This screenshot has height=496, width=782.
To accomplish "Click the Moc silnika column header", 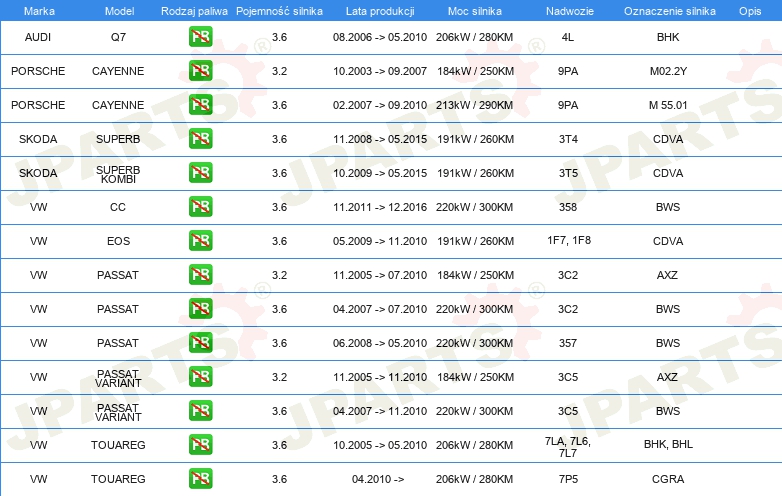I will pyautogui.click(x=474, y=11).
